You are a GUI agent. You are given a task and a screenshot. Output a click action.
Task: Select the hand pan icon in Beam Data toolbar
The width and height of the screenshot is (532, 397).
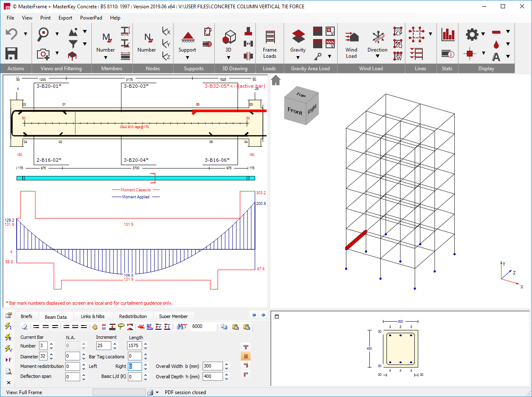pyautogui.click(x=94, y=326)
